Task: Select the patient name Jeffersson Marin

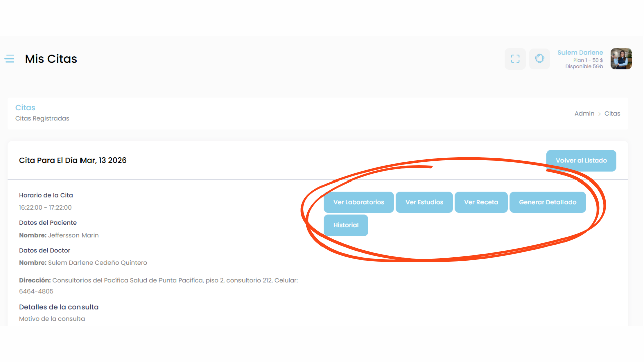Action: pos(73,235)
